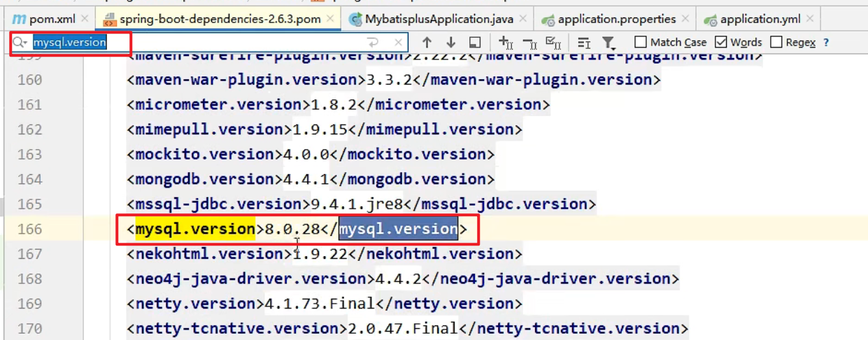Click the find-in-selection rectangle icon
The height and width of the screenshot is (340, 868).
point(475,43)
